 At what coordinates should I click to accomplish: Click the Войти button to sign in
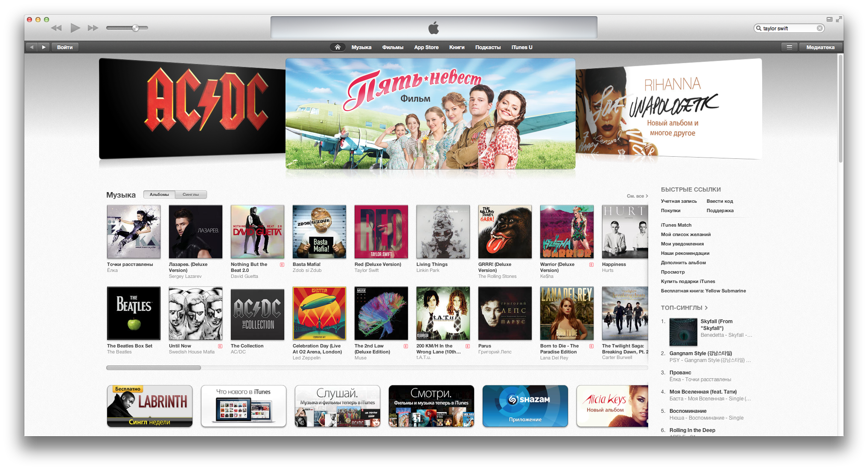pyautogui.click(x=65, y=46)
